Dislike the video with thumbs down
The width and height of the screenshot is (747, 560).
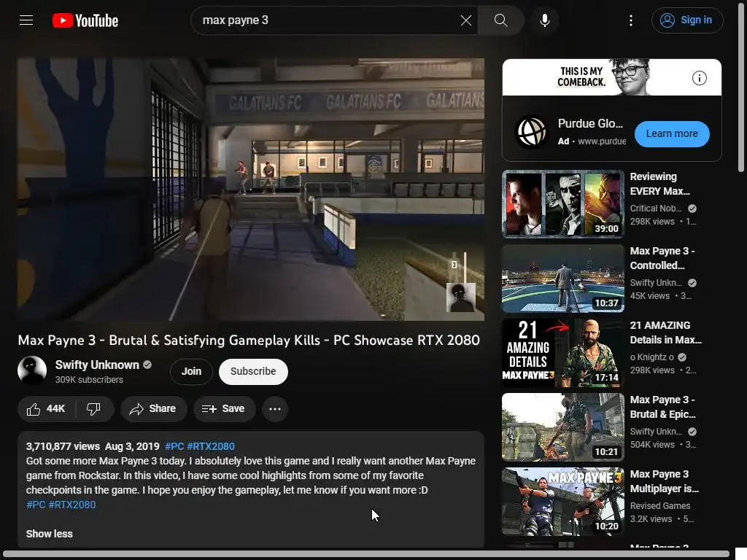click(94, 408)
